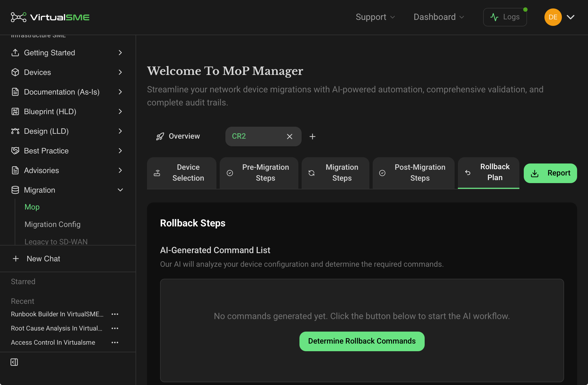This screenshot has height=385, width=588.
Task: Open the Migration Steps tab
Action: click(x=335, y=173)
